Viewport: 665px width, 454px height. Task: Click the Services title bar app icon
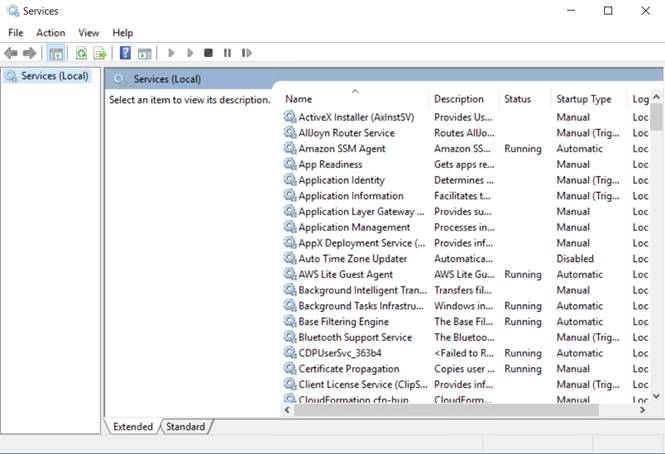[x=13, y=11]
